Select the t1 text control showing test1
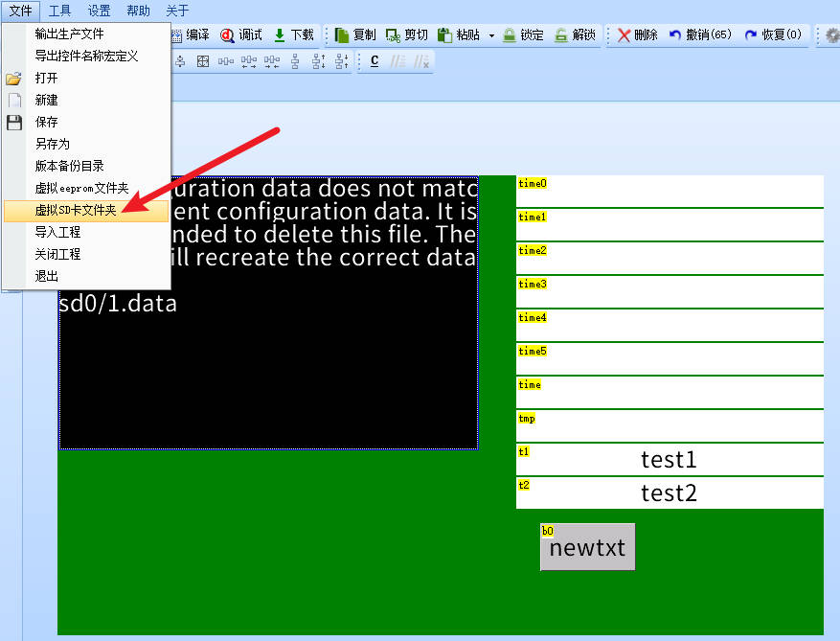This screenshot has width=840, height=641. 669,460
